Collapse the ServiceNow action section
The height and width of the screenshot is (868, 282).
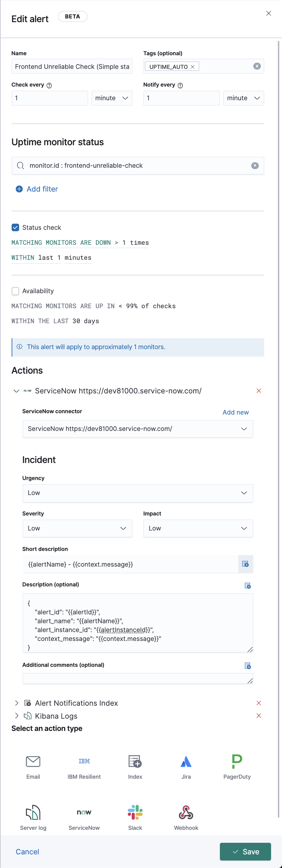coord(16,391)
